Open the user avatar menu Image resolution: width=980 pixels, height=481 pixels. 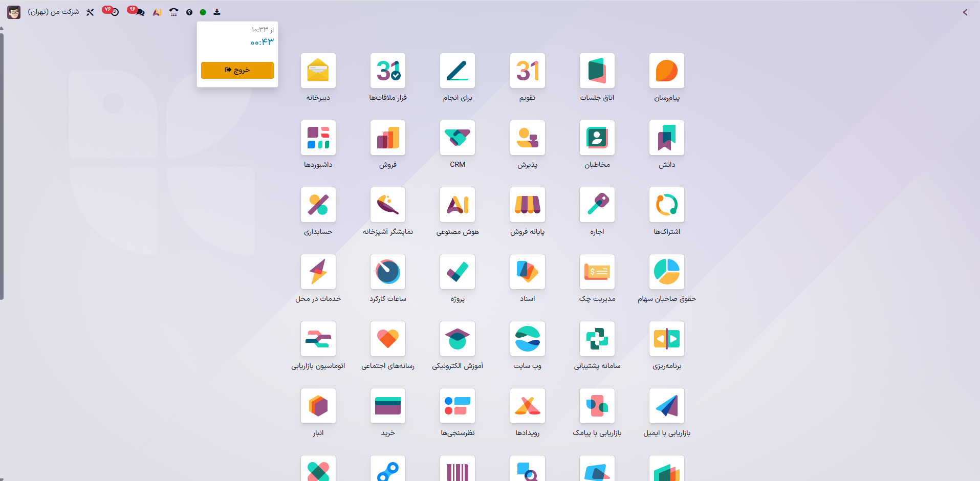(x=14, y=12)
